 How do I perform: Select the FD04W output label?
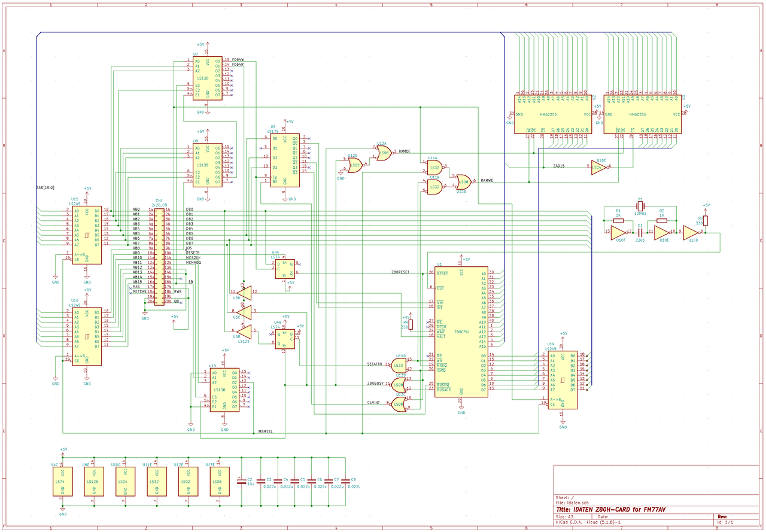(238, 60)
